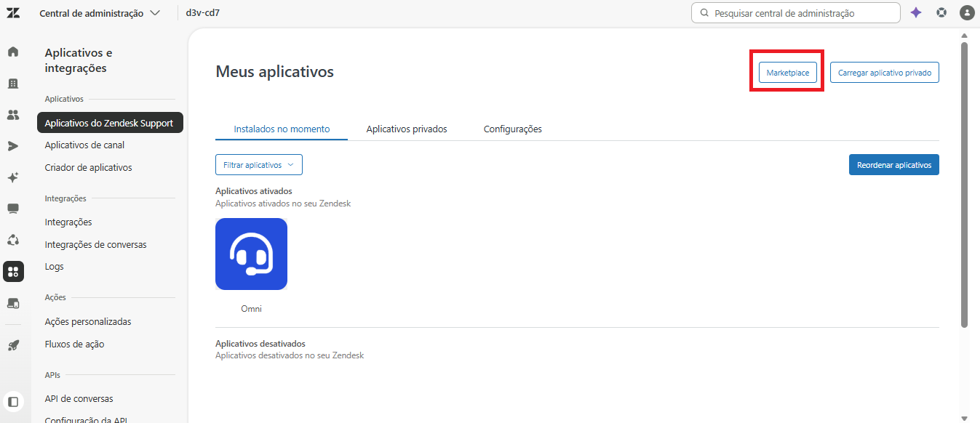Click the Aplicativos desativados section title
The height and width of the screenshot is (423, 980).
(x=260, y=344)
